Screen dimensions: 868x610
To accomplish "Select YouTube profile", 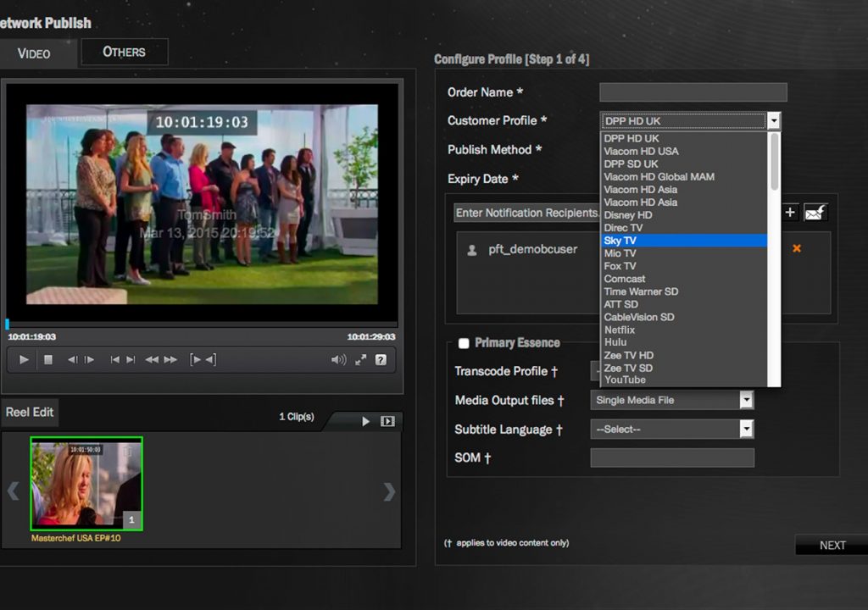I will coord(684,380).
